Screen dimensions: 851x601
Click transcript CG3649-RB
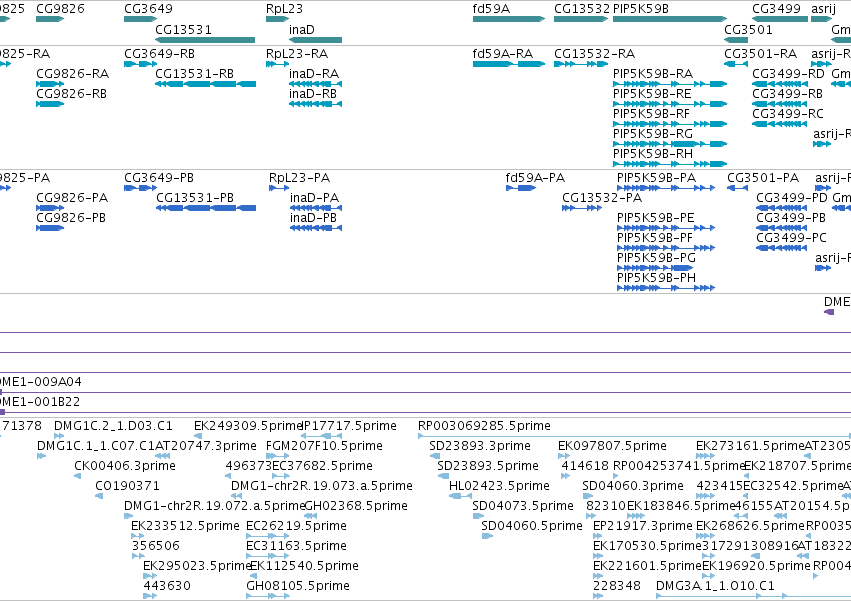click(x=141, y=64)
